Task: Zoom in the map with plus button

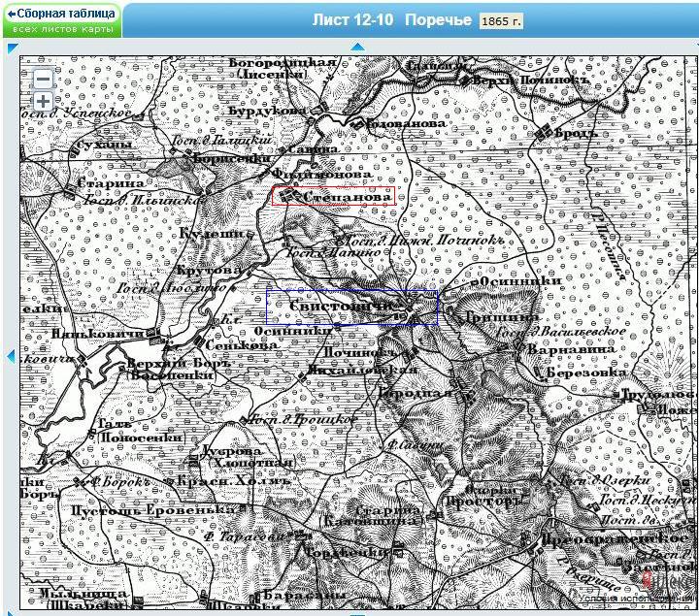Action: [x=43, y=102]
